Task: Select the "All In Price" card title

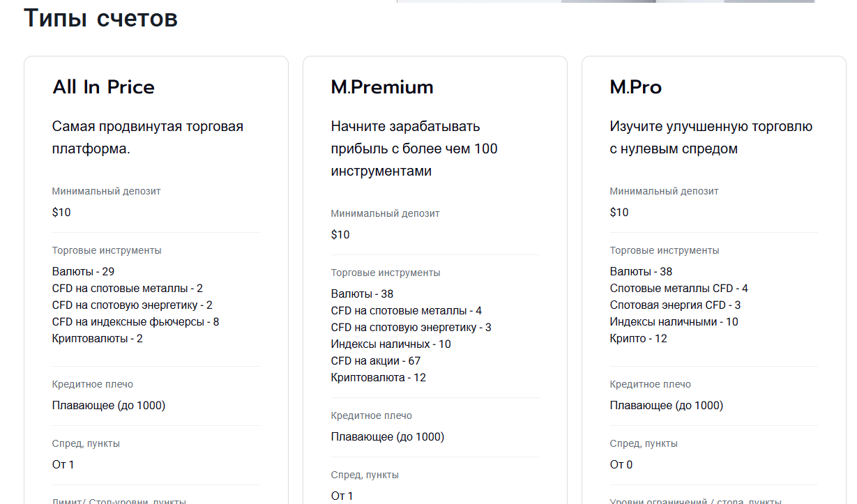Action: 103,87
